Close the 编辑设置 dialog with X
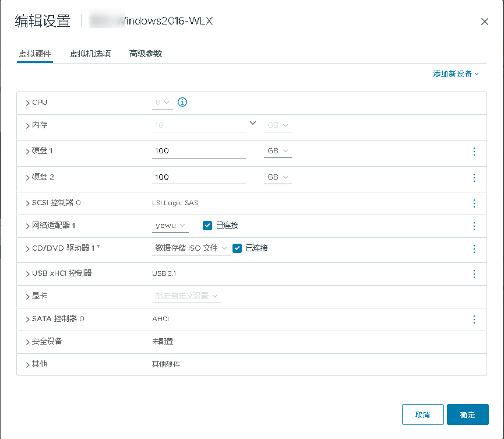Image resolution: width=504 pixels, height=439 pixels. [x=484, y=22]
